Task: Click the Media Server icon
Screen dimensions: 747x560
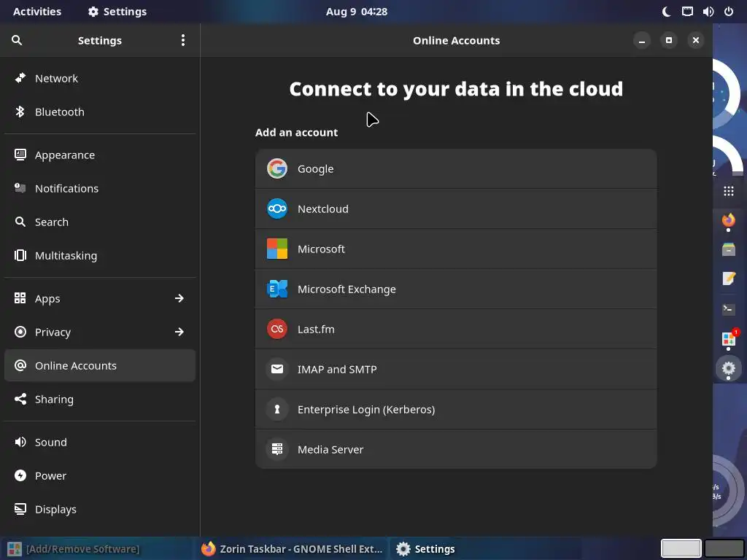Action: (x=277, y=449)
